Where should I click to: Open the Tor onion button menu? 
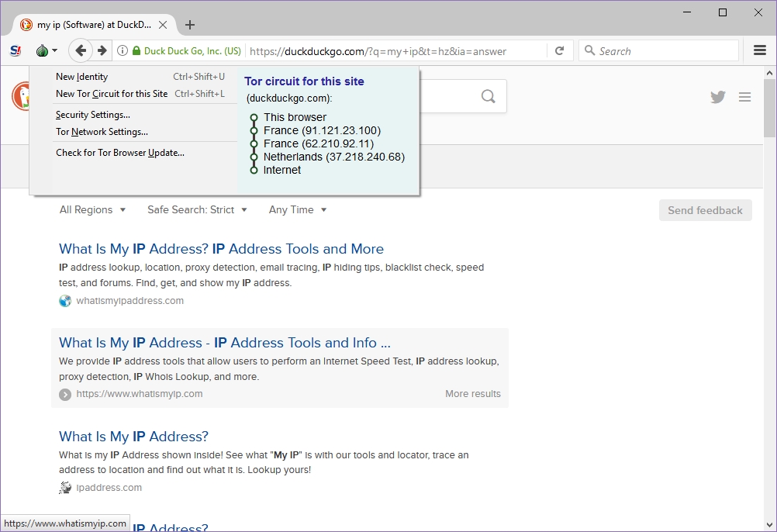point(47,50)
